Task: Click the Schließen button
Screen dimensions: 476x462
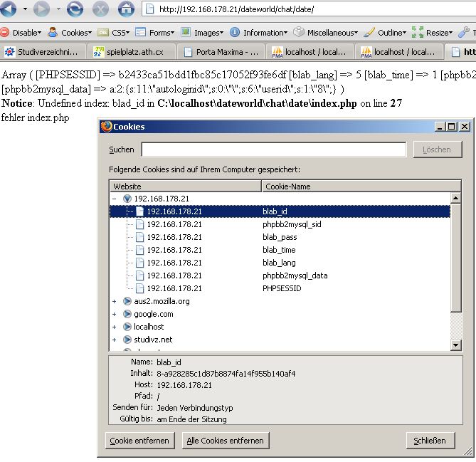Action: (x=430, y=441)
